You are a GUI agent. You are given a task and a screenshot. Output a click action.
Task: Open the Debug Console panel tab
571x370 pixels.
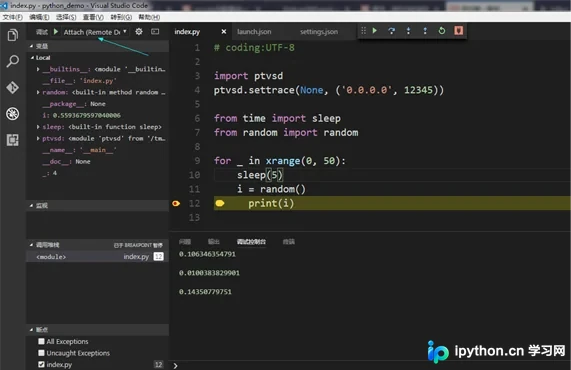251,241
